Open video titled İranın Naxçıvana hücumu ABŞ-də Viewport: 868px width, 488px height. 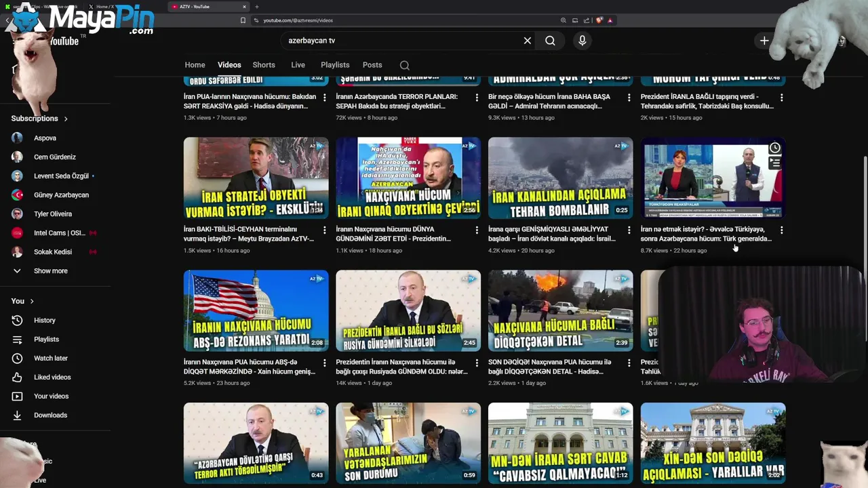click(x=249, y=367)
